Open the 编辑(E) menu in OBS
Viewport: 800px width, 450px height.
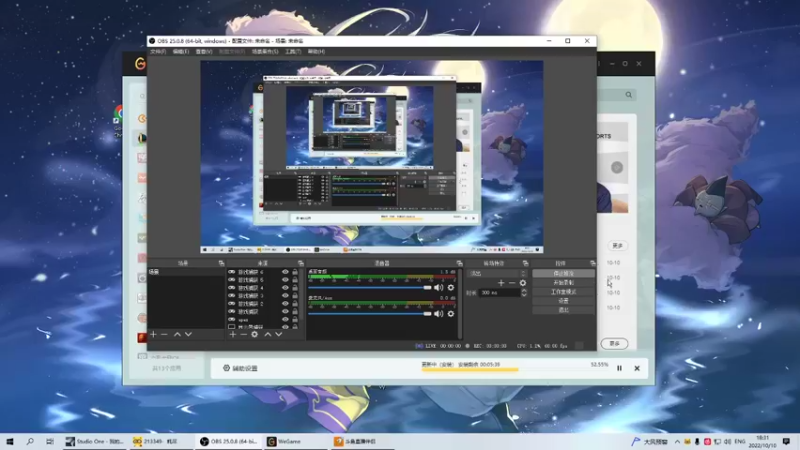tap(181, 52)
